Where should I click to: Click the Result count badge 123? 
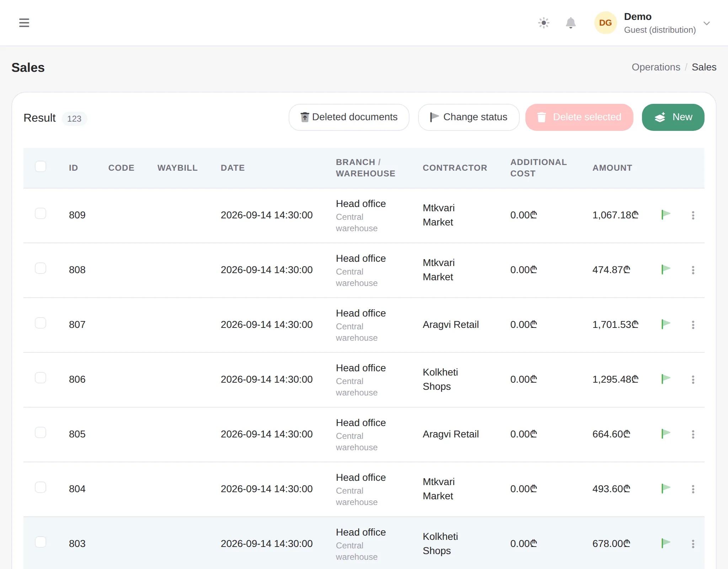(x=74, y=119)
